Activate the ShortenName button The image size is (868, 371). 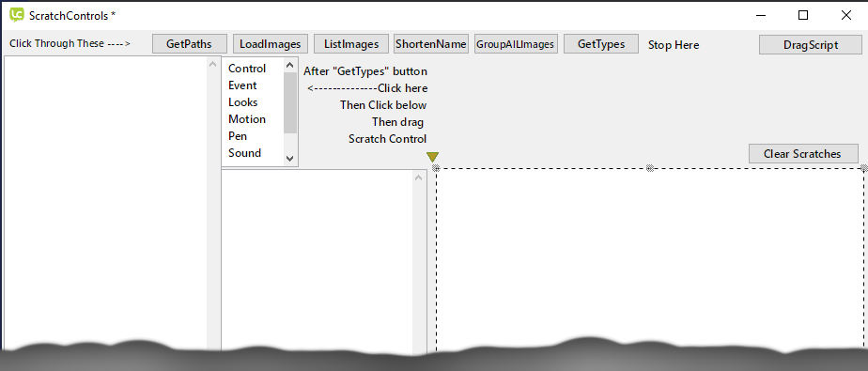click(x=431, y=44)
